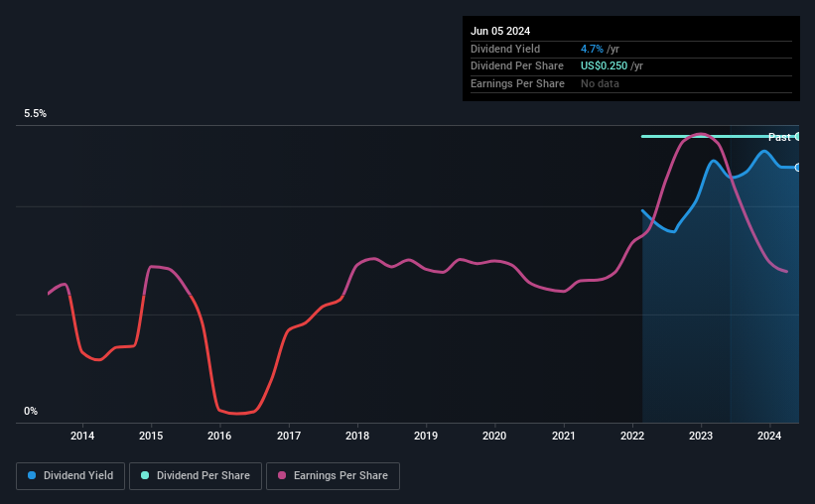This screenshot has height=504, width=815.
Task: Click the Jun 05 2024 tooltip date
Action: [500, 31]
